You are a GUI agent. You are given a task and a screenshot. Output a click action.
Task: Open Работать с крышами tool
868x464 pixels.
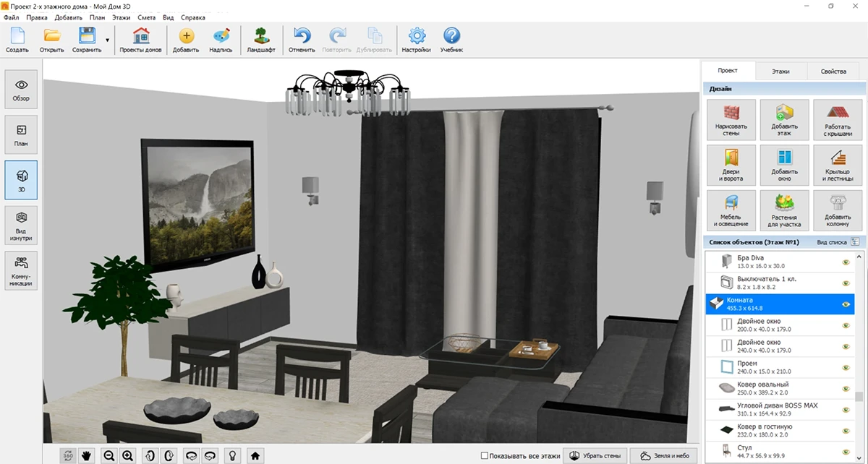[838, 119]
